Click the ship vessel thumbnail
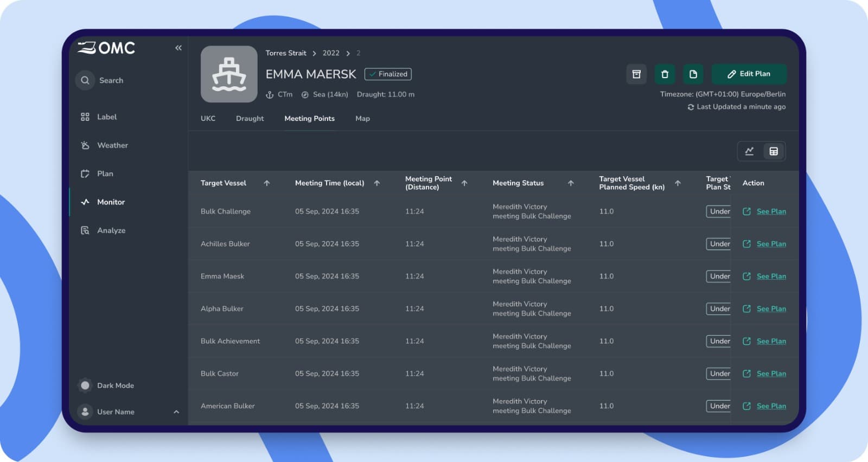Image resolution: width=868 pixels, height=462 pixels. [x=229, y=74]
